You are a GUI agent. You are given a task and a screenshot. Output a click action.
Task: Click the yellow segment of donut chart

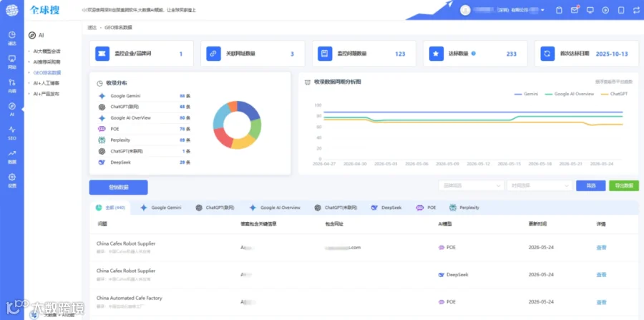point(243,142)
